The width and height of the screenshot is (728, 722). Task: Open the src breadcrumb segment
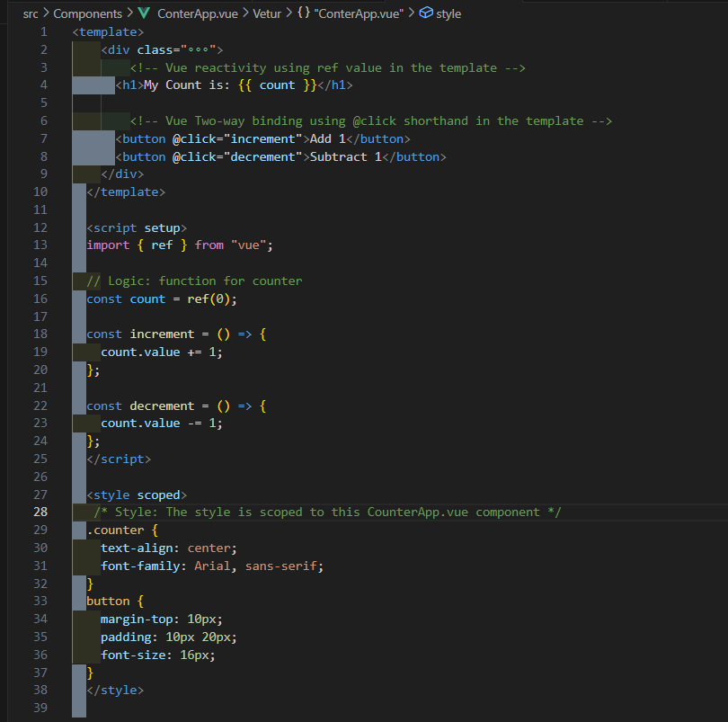click(31, 14)
